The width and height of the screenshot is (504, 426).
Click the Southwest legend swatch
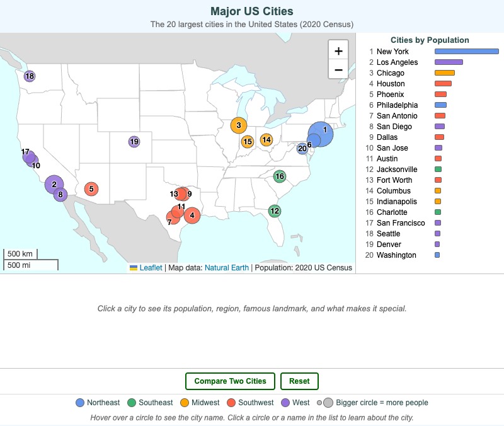coord(231,403)
